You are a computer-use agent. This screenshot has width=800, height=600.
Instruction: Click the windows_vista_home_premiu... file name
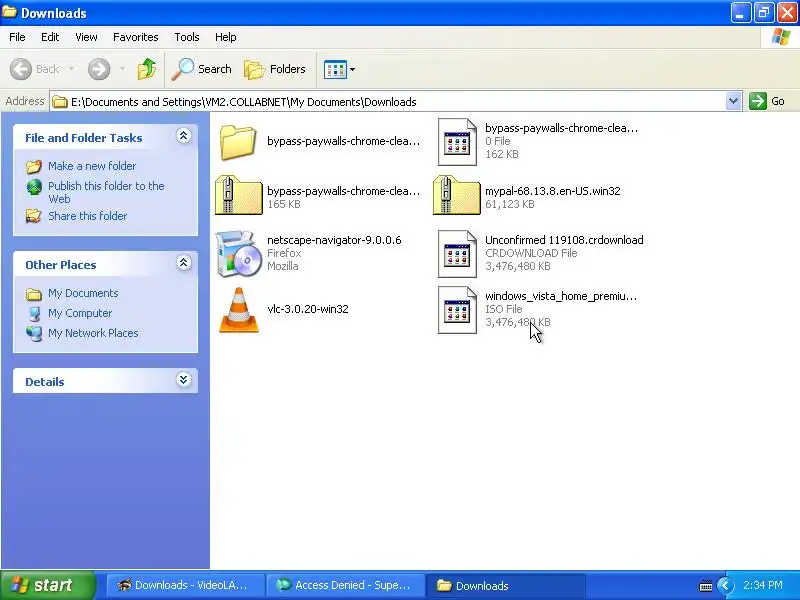pos(561,296)
